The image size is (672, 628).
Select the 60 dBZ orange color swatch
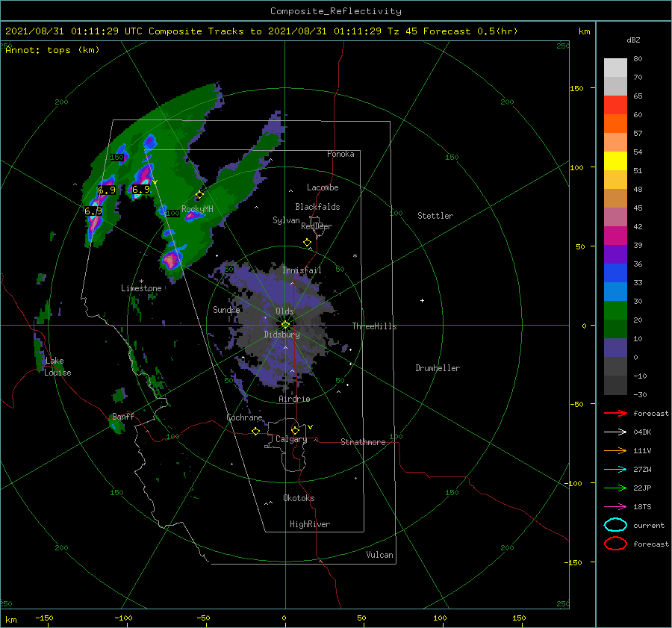click(615, 123)
